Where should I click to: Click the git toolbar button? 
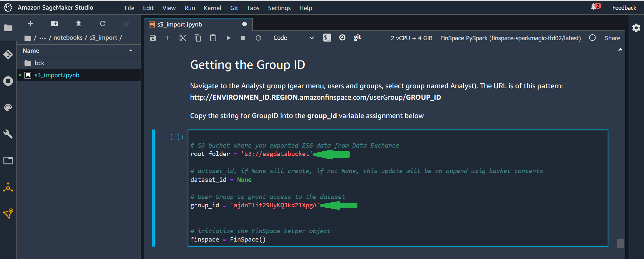[x=357, y=37]
